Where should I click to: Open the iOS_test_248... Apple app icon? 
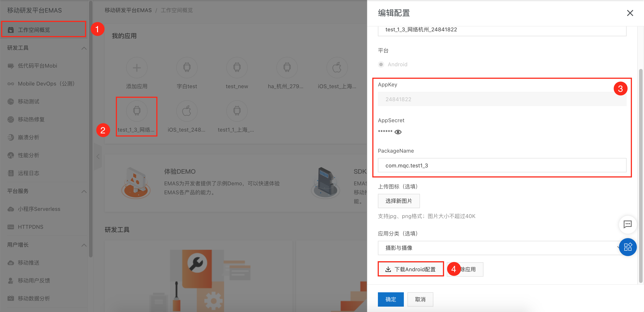187,111
